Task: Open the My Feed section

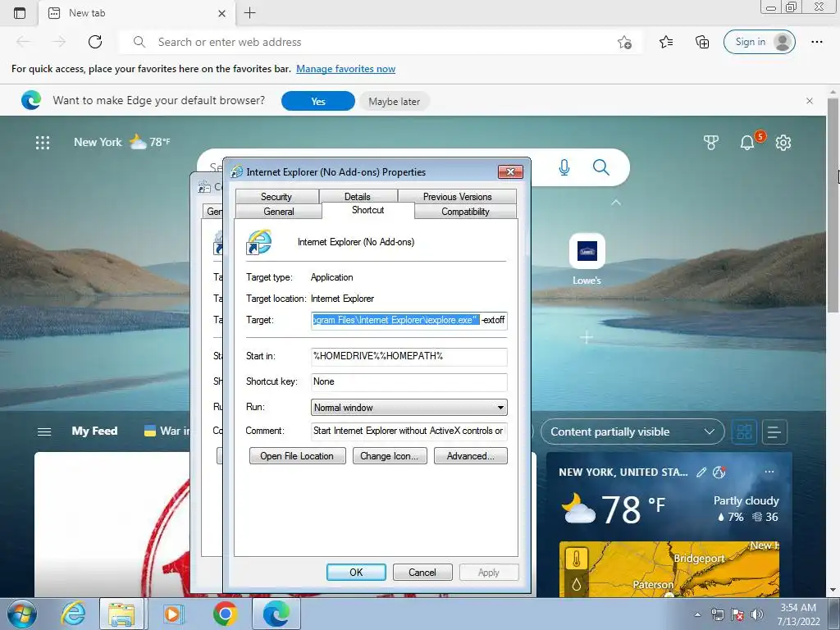Action: pyautogui.click(x=94, y=431)
